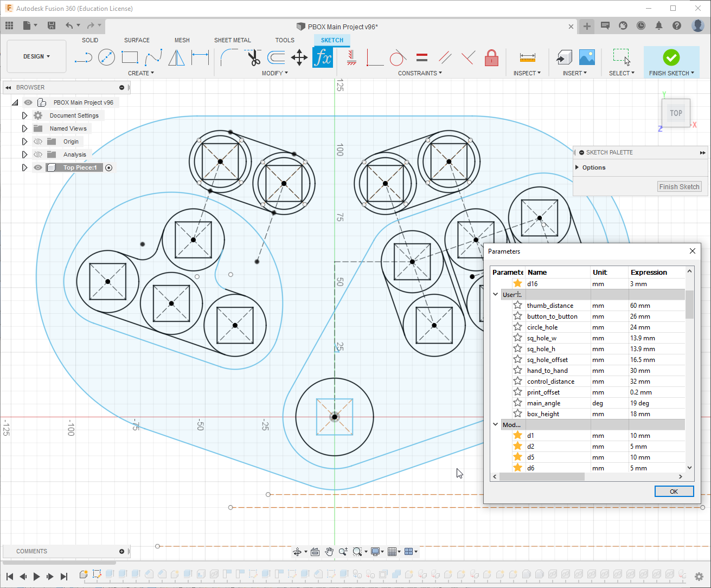This screenshot has height=588, width=711.
Task: Expand the Document Settings tree item
Action: click(24, 115)
